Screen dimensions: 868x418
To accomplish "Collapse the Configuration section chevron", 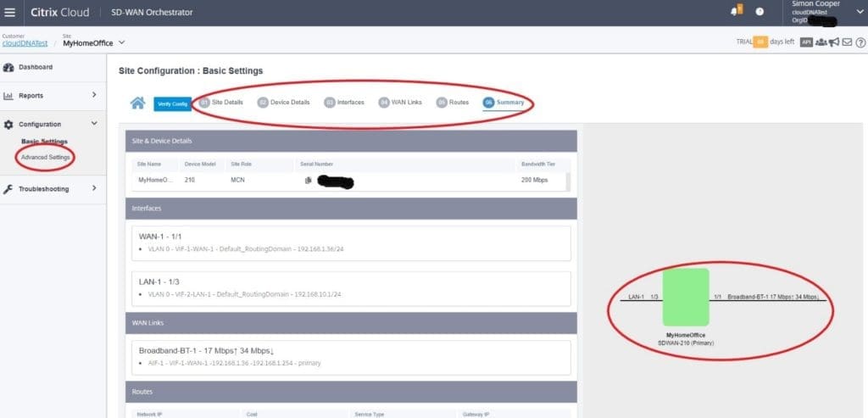I will 94,124.
